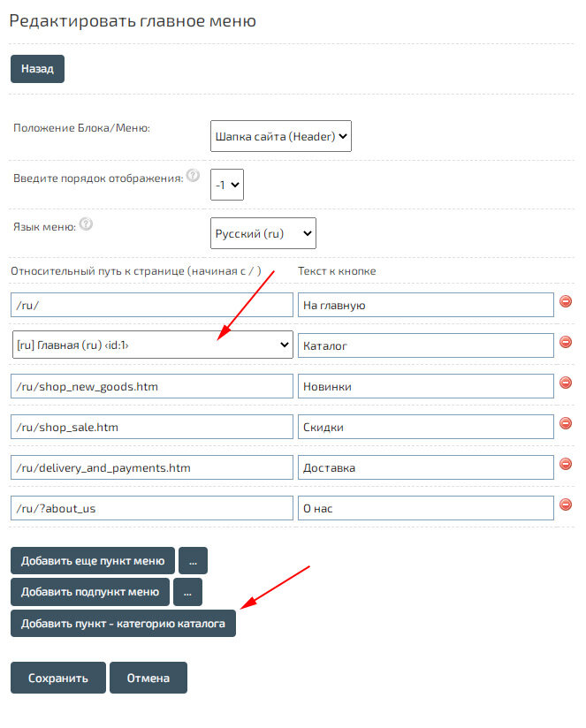
Task: Save the menu with 'Сохранить'
Action: (58, 679)
